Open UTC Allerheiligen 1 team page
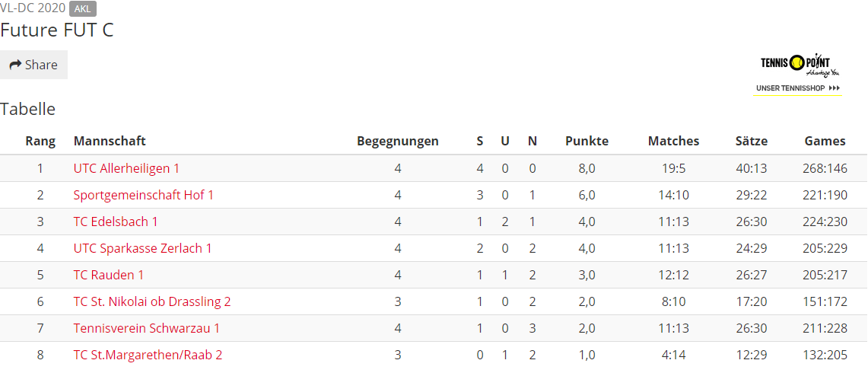This screenshot has height=373, width=868. [126, 168]
